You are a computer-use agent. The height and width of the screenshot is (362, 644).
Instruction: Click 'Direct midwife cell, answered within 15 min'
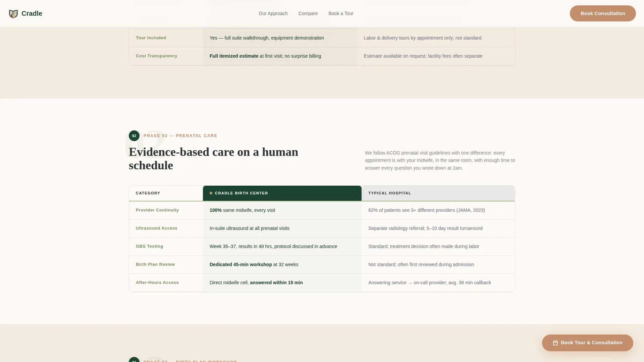click(x=282, y=283)
